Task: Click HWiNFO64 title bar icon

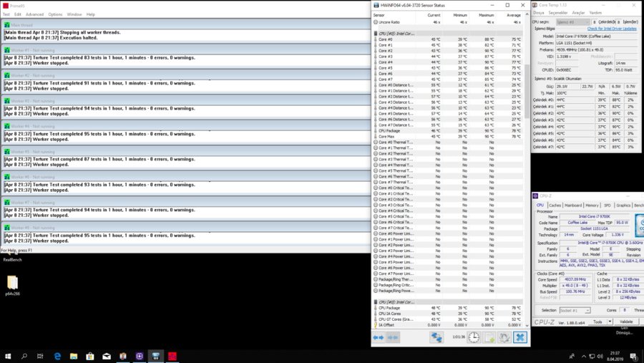Action: (x=376, y=5)
